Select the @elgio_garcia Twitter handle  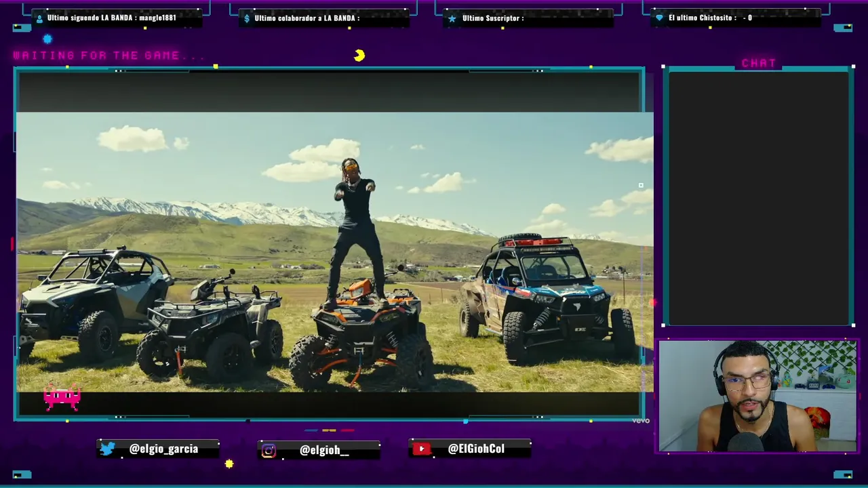click(163, 449)
